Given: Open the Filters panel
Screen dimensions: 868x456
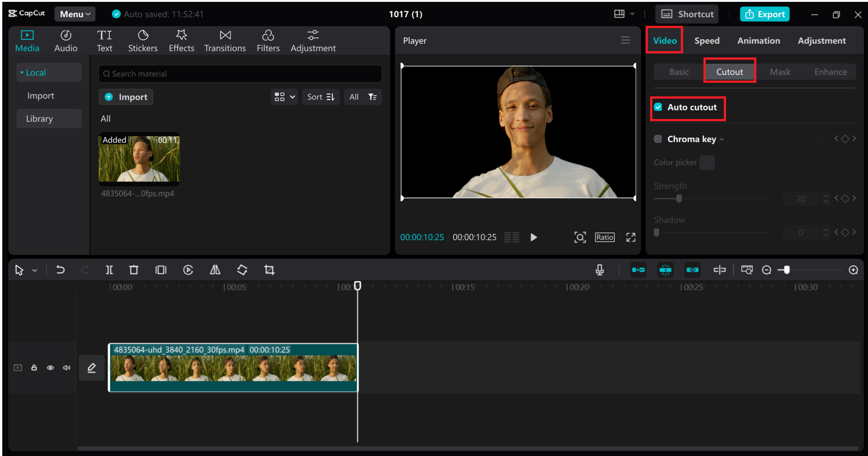Looking at the screenshot, I should point(268,41).
